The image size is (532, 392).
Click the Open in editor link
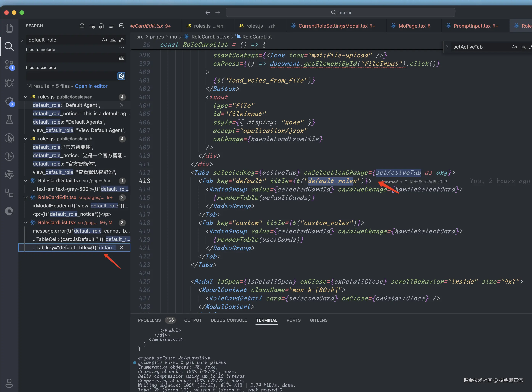(x=91, y=86)
